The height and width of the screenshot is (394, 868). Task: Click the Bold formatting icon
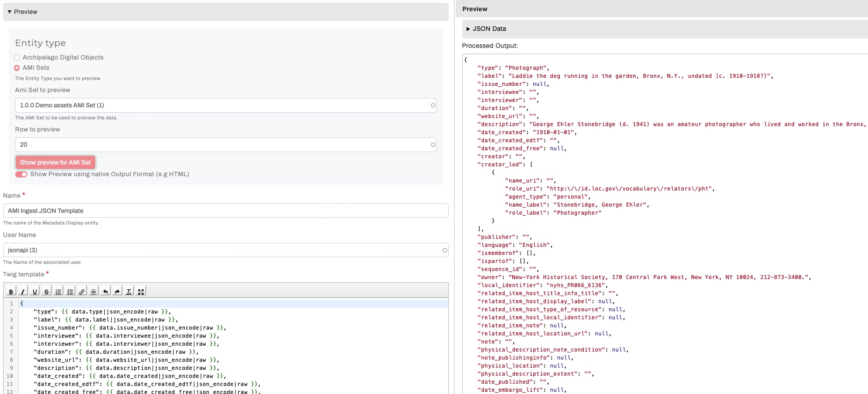click(11, 292)
